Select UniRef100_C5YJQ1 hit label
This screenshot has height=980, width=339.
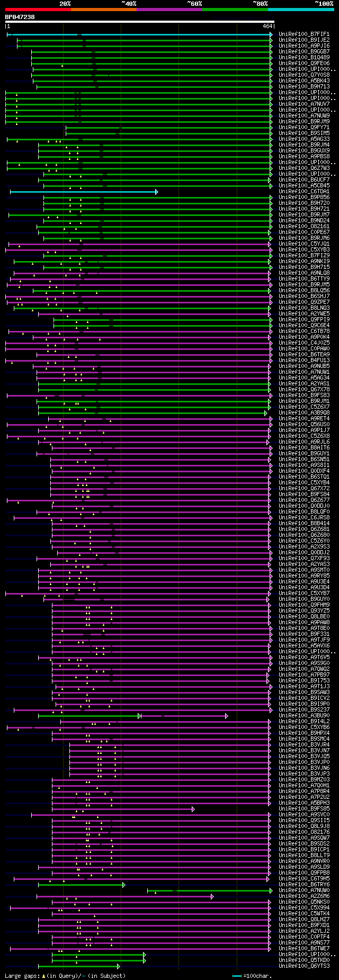pos(304,244)
